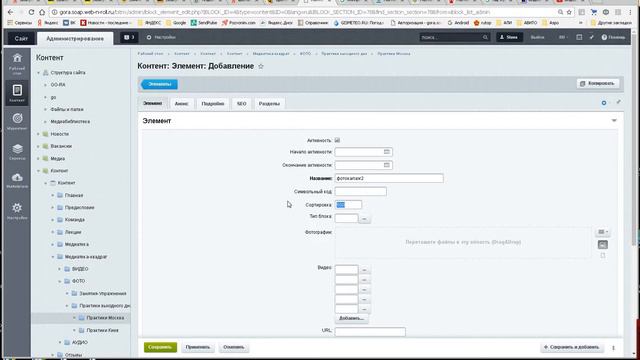
Task: Click the Отменить button
Action: tap(233, 347)
